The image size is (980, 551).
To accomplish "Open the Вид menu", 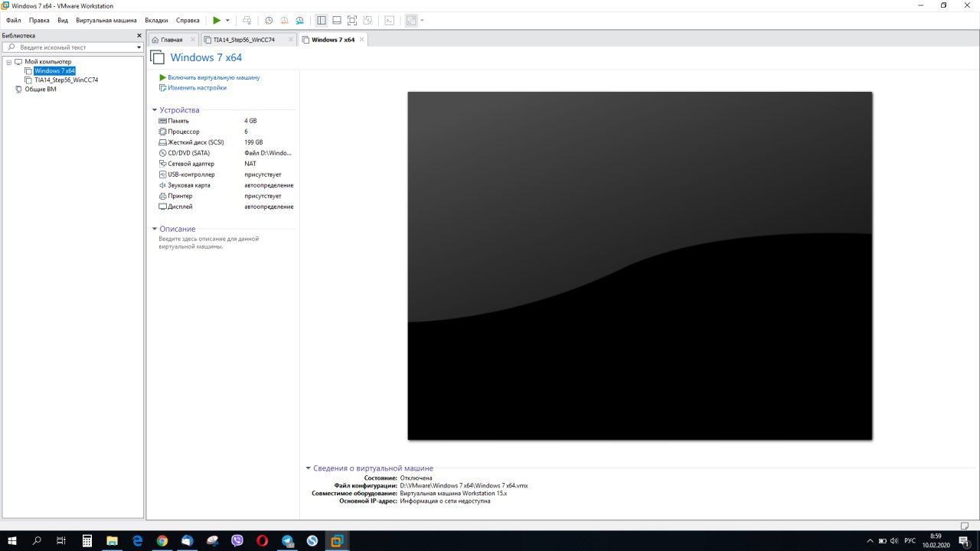I will (x=63, y=20).
